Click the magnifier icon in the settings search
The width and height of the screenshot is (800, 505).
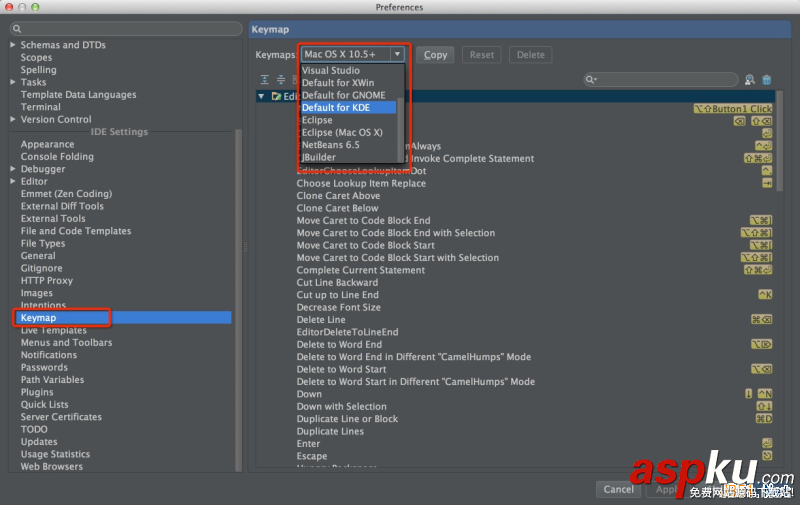click(x=17, y=29)
